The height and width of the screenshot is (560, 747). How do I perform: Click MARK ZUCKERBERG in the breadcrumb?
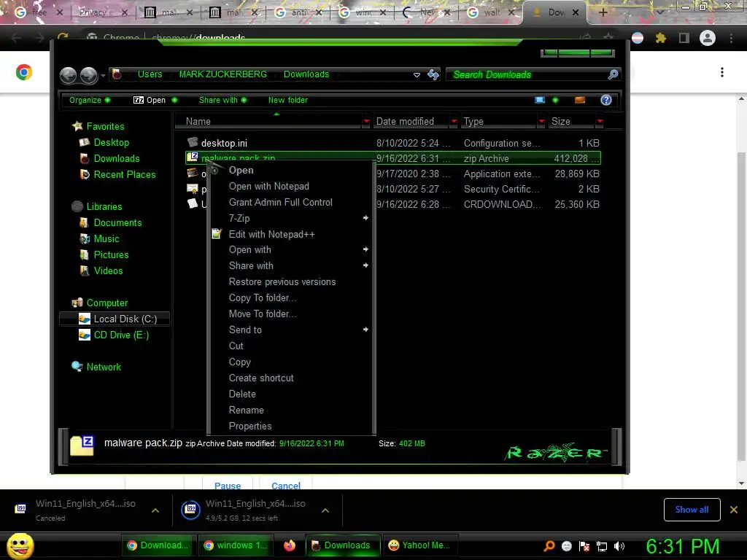(x=223, y=74)
